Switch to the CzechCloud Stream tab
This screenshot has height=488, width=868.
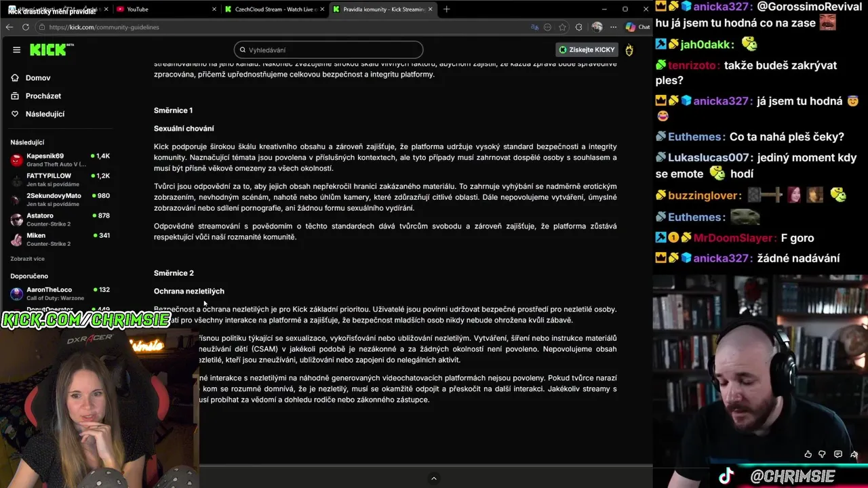275,9
